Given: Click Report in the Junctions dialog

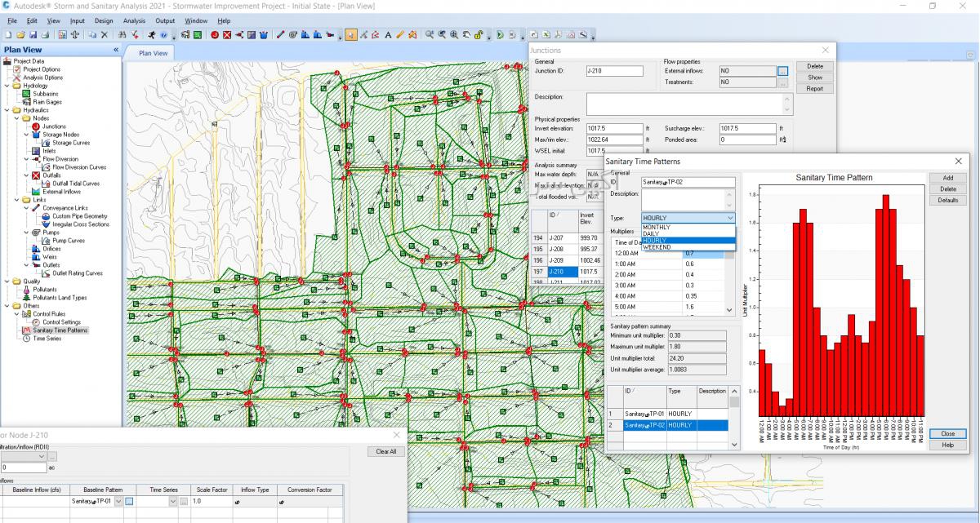Looking at the screenshot, I should point(815,88).
